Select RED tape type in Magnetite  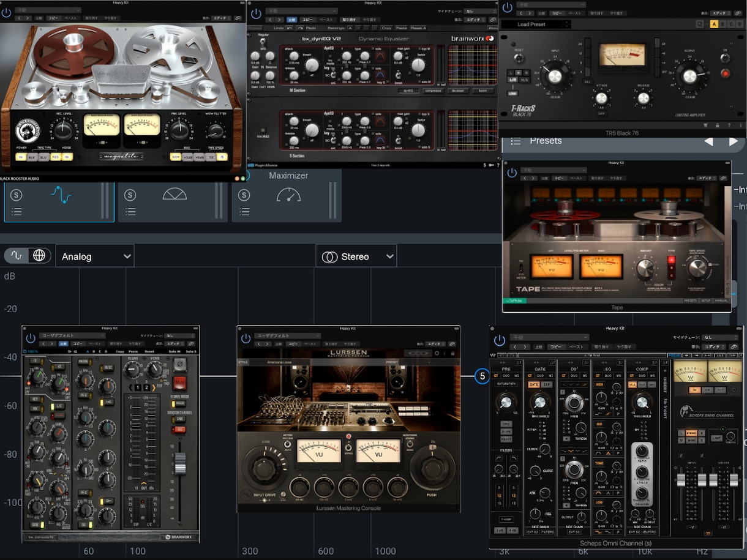[56, 157]
